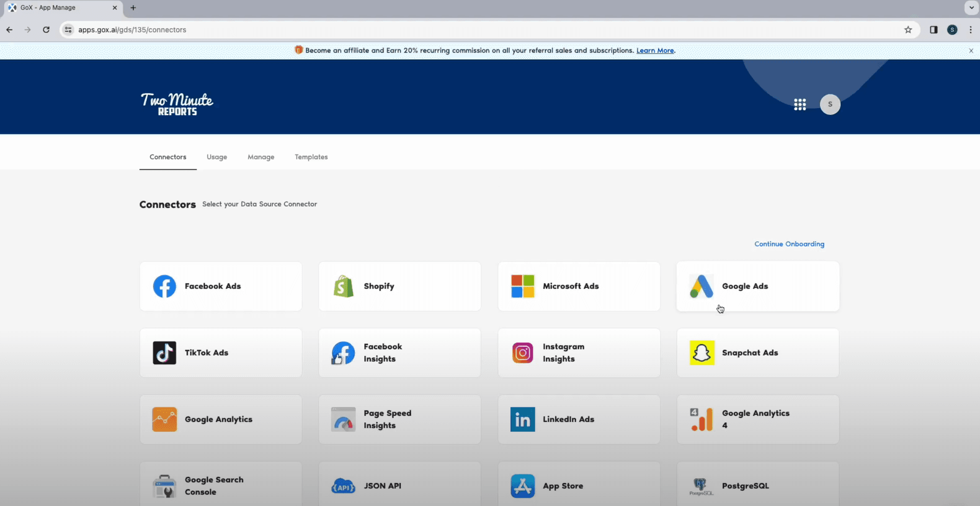Screen dimensions: 980x506
Task: Click the Page Speed Insights label
Action: (x=387, y=419)
